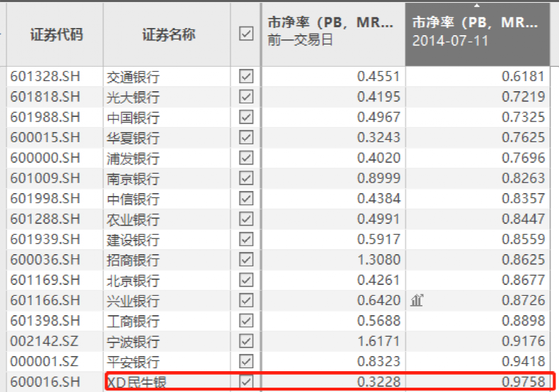Select security code 600016.SH
The height and width of the screenshot is (392, 559).
(x=45, y=381)
